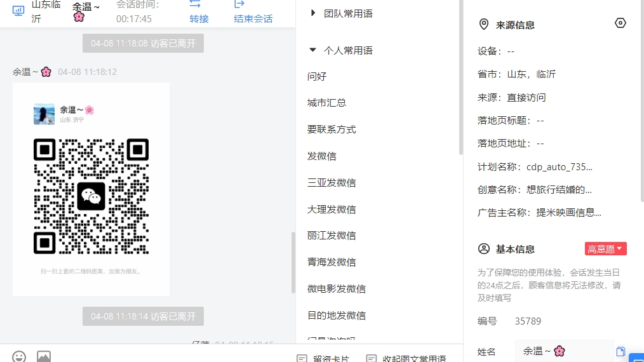Click the exit icon above 结束会话
644x362 pixels.
[x=239, y=4]
